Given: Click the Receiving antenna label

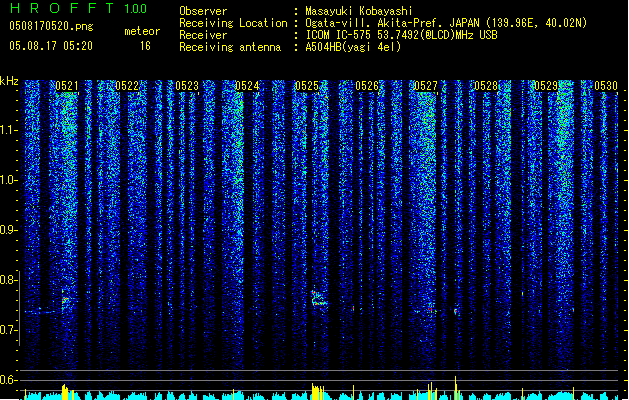Looking at the screenshot, I should [230, 47].
